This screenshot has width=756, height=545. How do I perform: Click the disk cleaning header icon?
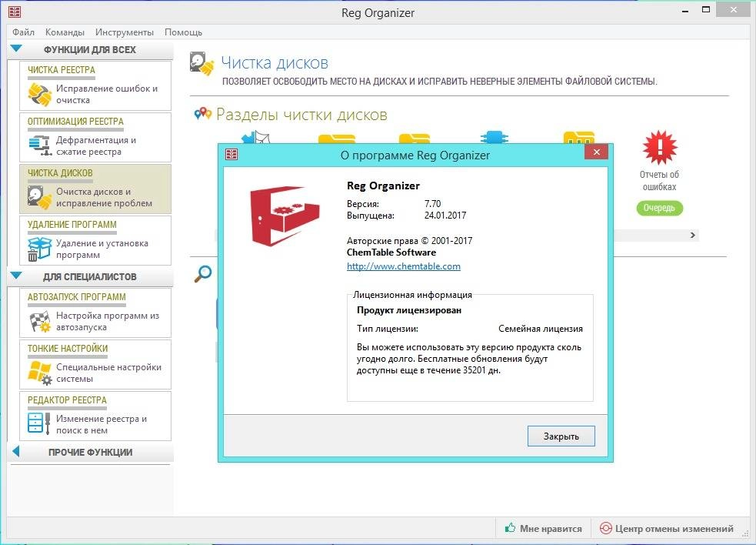point(201,63)
